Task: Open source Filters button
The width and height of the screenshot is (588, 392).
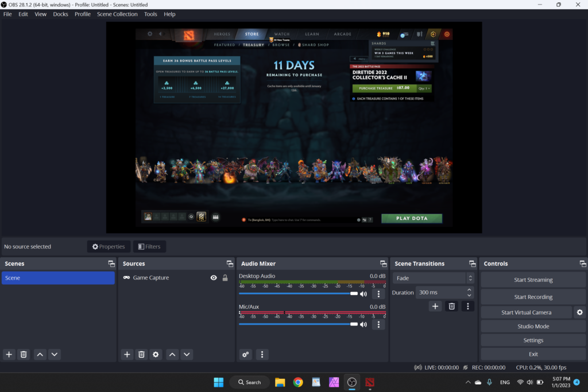Action: (x=149, y=247)
